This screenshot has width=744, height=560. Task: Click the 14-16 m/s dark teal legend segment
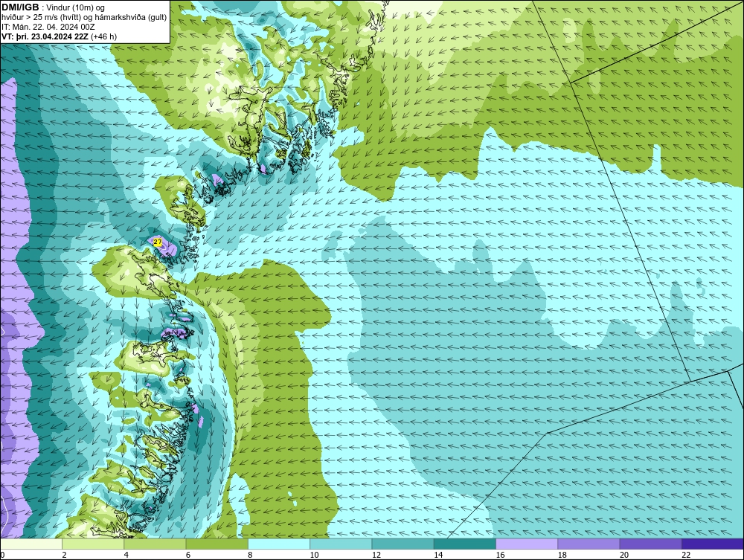coord(465,544)
